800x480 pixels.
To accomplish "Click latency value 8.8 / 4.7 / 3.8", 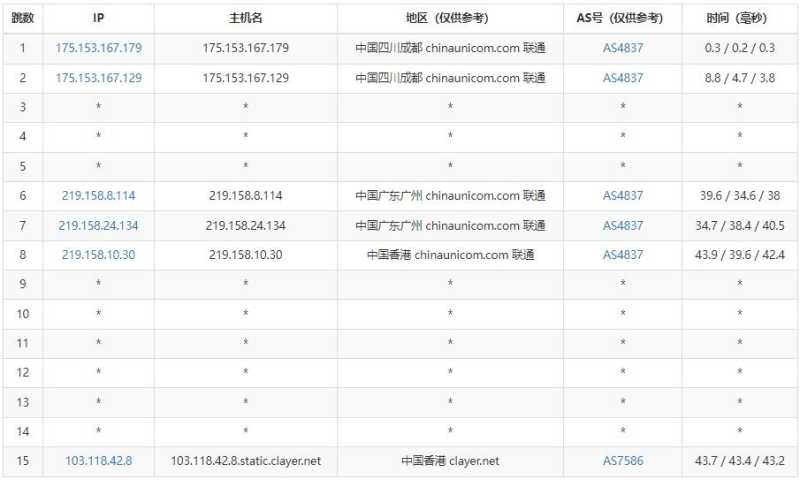I will 740,78.
